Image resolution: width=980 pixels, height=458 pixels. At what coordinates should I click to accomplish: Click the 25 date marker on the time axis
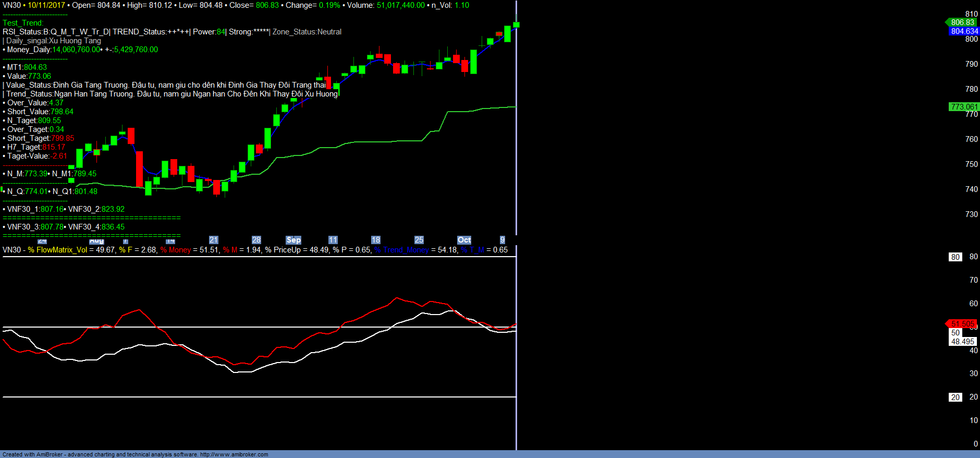(x=419, y=240)
